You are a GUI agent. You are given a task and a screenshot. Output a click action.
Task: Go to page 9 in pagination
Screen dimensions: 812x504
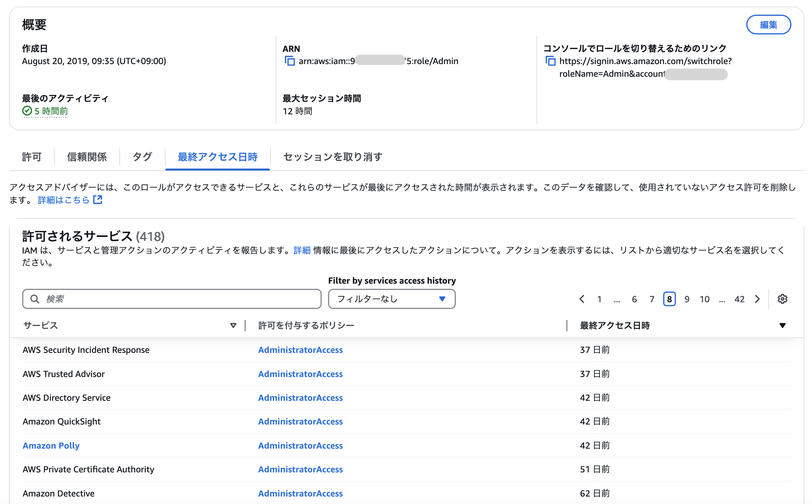point(687,299)
